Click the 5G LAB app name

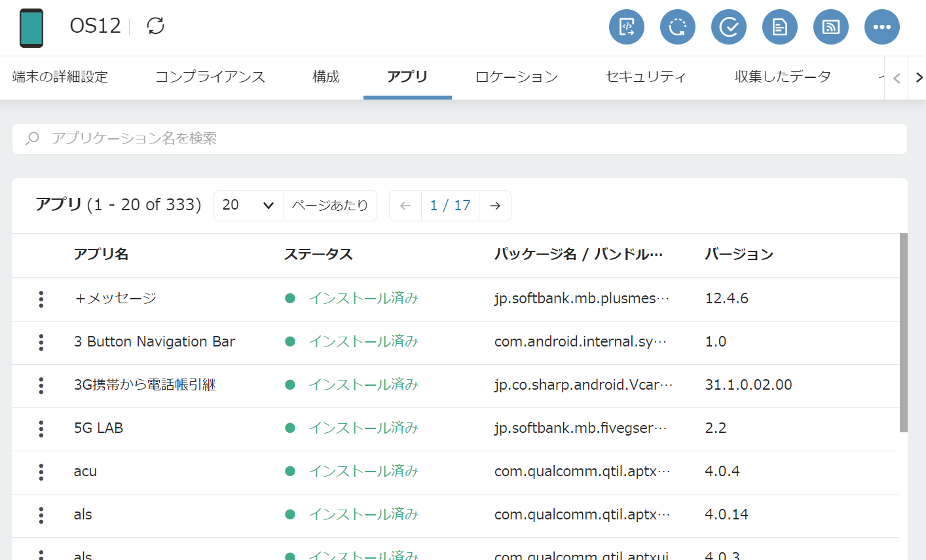(98, 428)
